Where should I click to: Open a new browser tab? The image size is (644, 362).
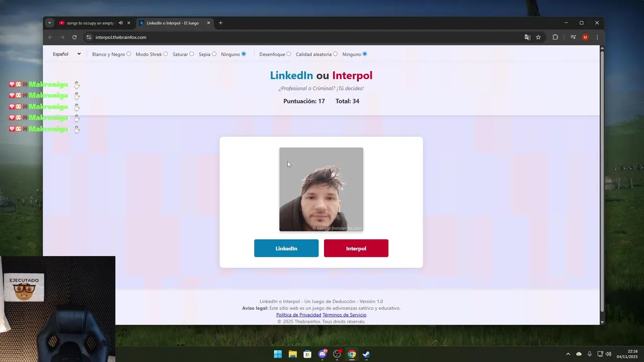[220, 23]
